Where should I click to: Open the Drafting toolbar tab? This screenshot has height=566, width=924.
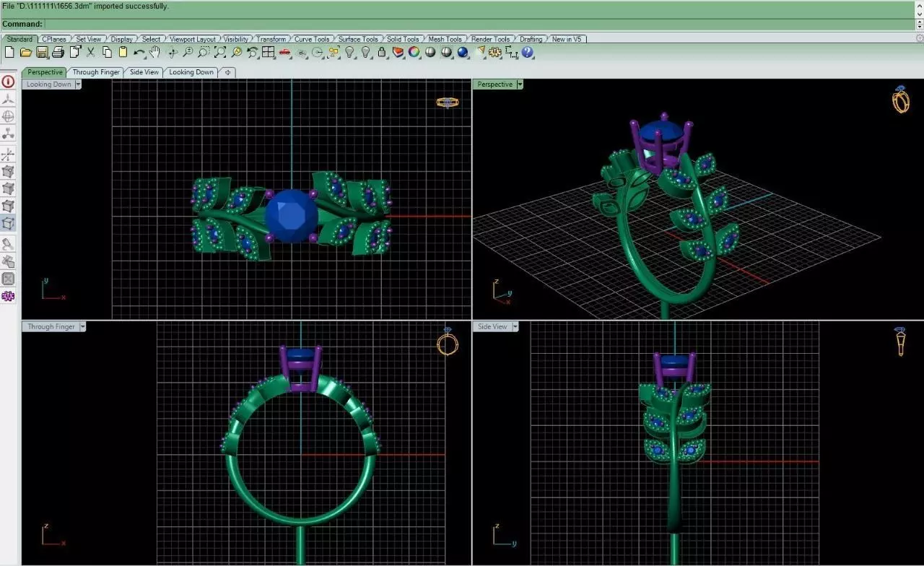(531, 39)
